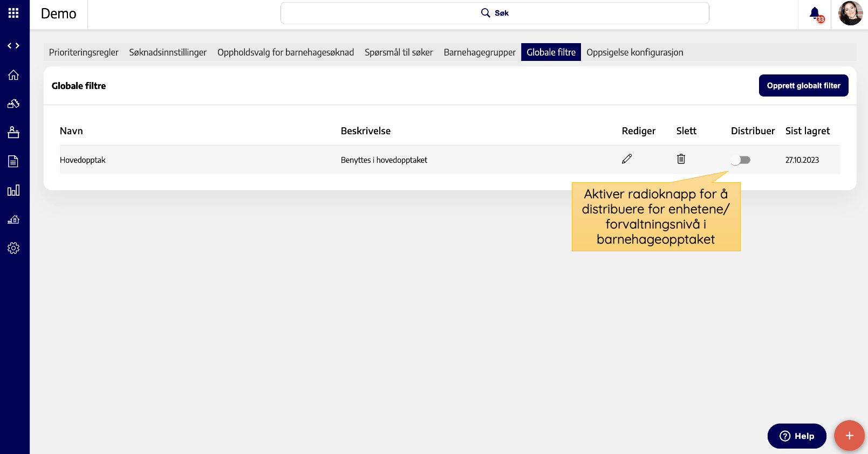The height and width of the screenshot is (454, 868).
Task: Switch to the Prioriteringsregler tab
Action: (84, 52)
